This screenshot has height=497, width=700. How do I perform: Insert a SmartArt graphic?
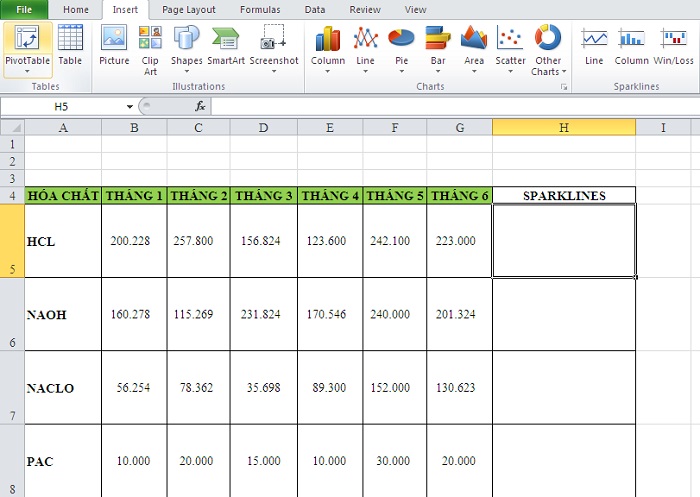point(226,46)
